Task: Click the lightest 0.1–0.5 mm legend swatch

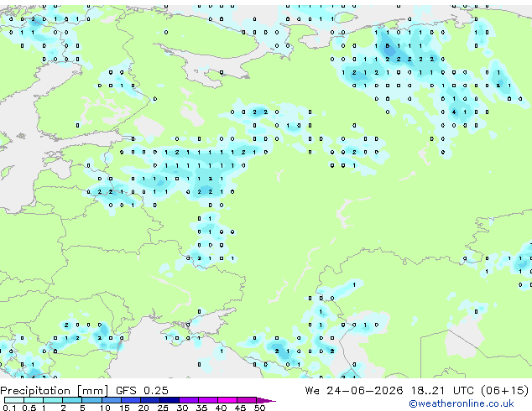Action: (14, 400)
